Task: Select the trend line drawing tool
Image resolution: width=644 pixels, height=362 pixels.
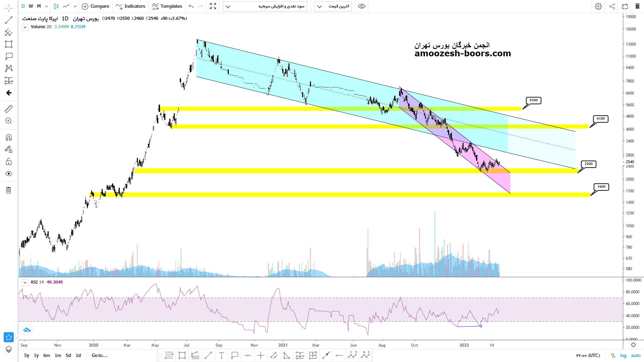Action: pyautogui.click(x=9, y=20)
